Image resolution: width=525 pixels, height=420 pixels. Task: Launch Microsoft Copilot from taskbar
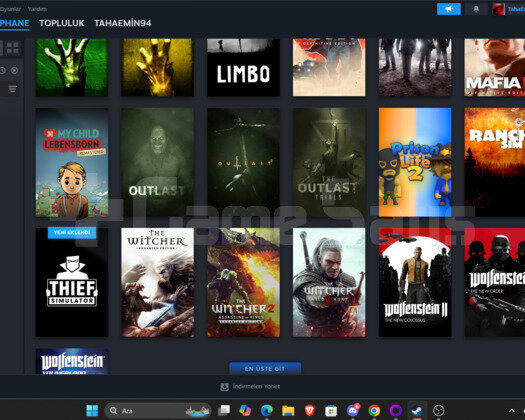[245, 411]
